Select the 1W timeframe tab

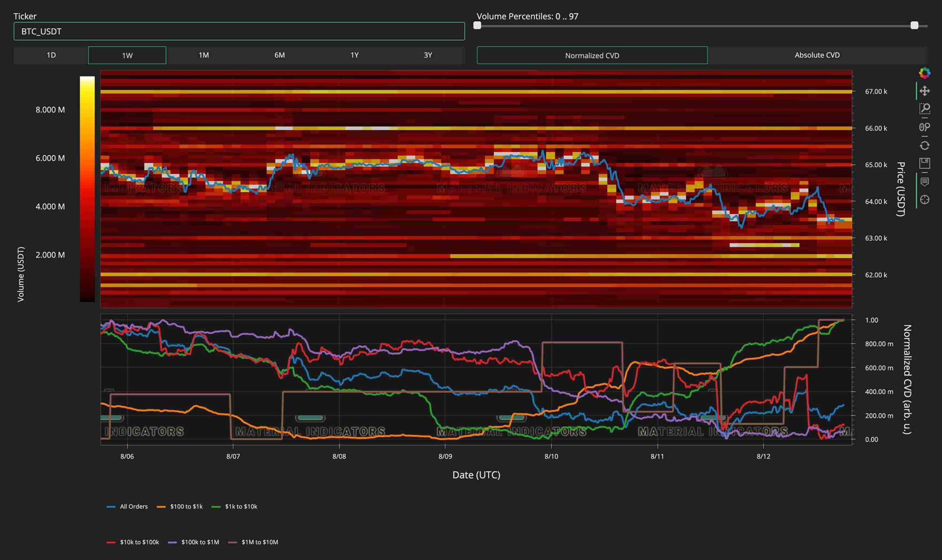tap(127, 56)
